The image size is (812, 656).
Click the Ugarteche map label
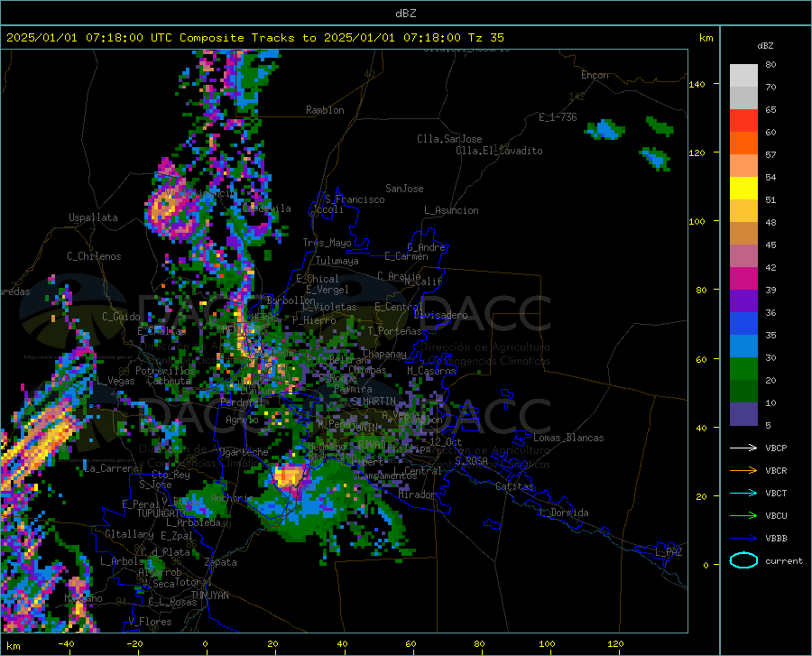[x=244, y=452]
